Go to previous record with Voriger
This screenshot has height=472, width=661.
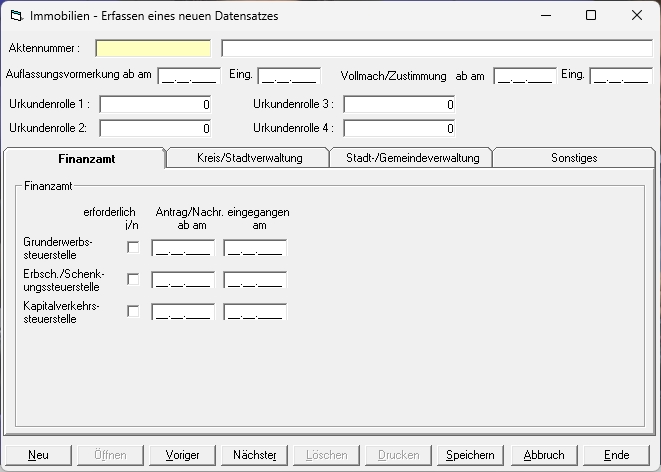click(x=182, y=455)
